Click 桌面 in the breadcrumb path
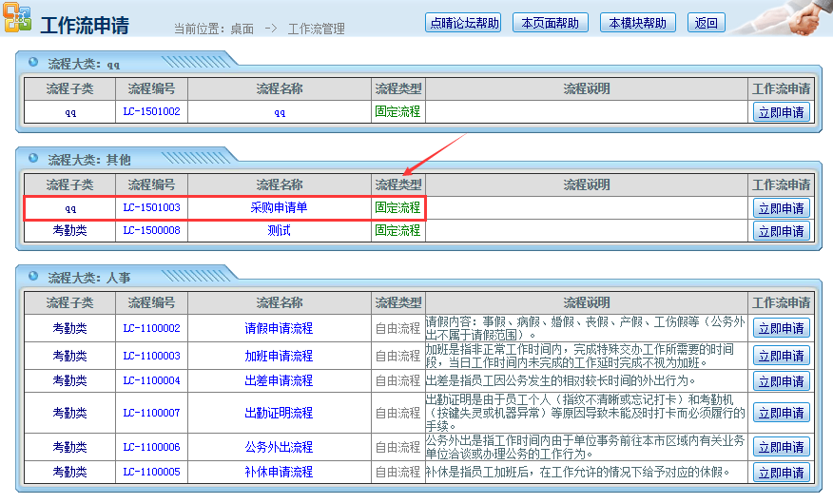The height and width of the screenshot is (504, 833). click(x=242, y=29)
